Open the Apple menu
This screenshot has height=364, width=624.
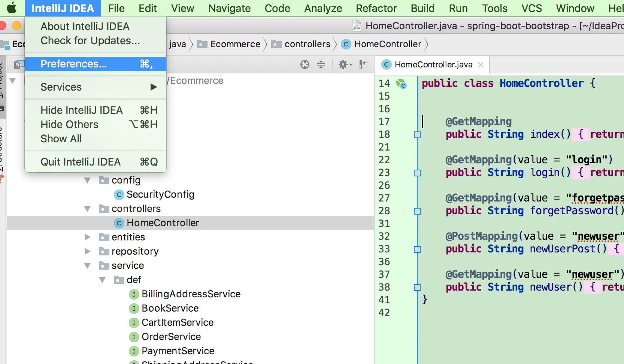pos(12,8)
